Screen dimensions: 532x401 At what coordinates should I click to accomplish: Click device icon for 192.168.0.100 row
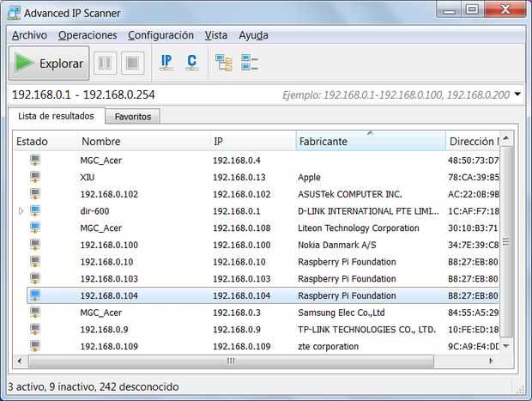(35, 245)
